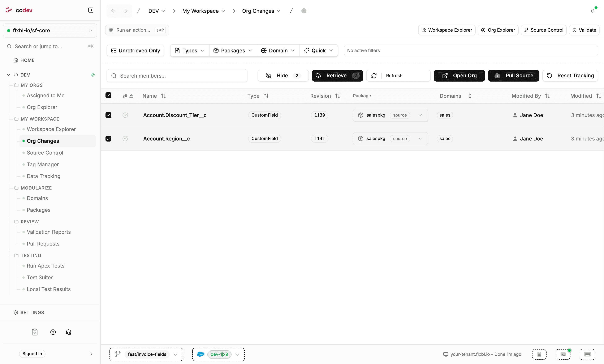Screen dimensions: 604x364
Task: Open the Org Changes breadcrumb menu
Action: [261, 11]
